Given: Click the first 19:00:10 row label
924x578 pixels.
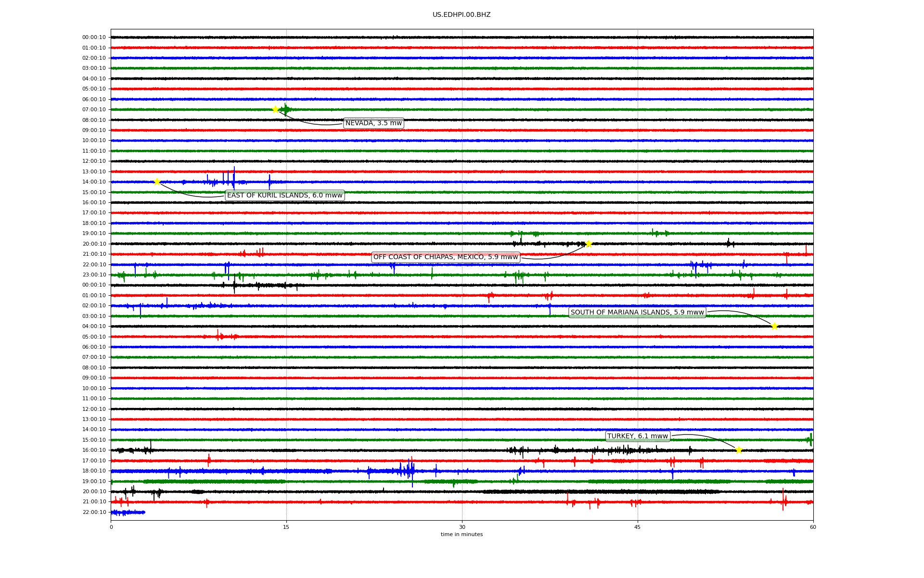Looking at the screenshot, I should pos(94,234).
